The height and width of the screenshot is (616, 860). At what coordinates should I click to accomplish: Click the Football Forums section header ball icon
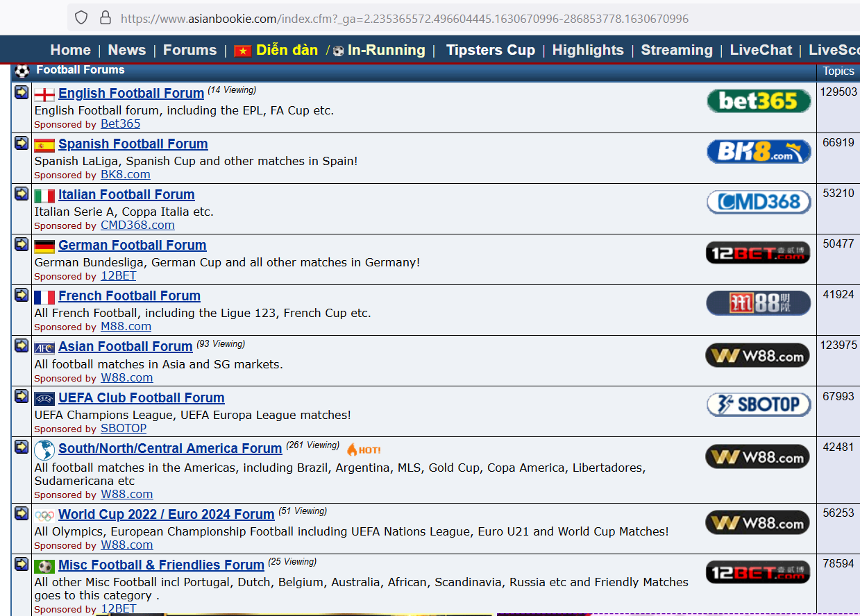[22, 70]
